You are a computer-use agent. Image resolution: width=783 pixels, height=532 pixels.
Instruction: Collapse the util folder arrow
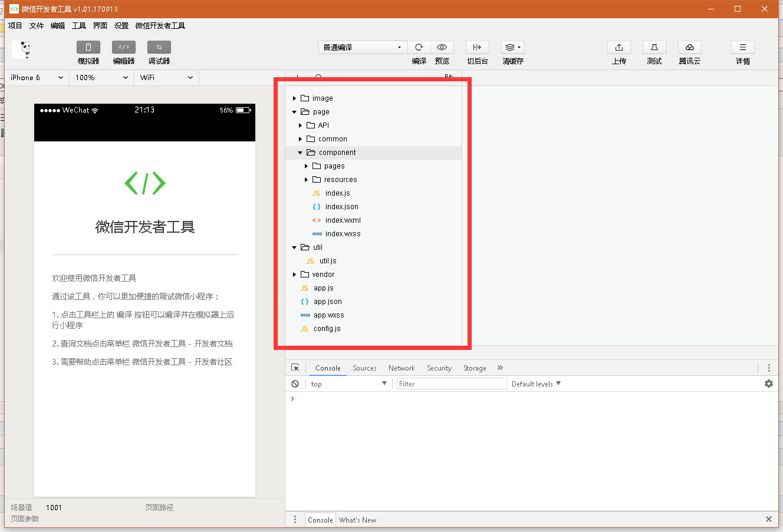pyautogui.click(x=294, y=247)
